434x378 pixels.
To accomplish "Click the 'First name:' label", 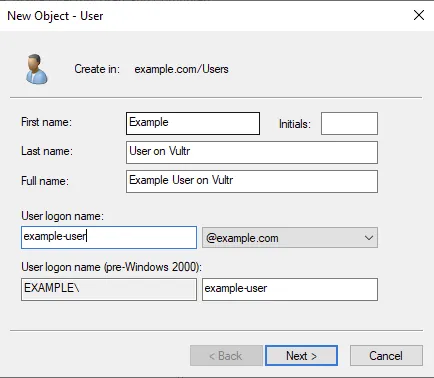I will (x=46, y=122).
